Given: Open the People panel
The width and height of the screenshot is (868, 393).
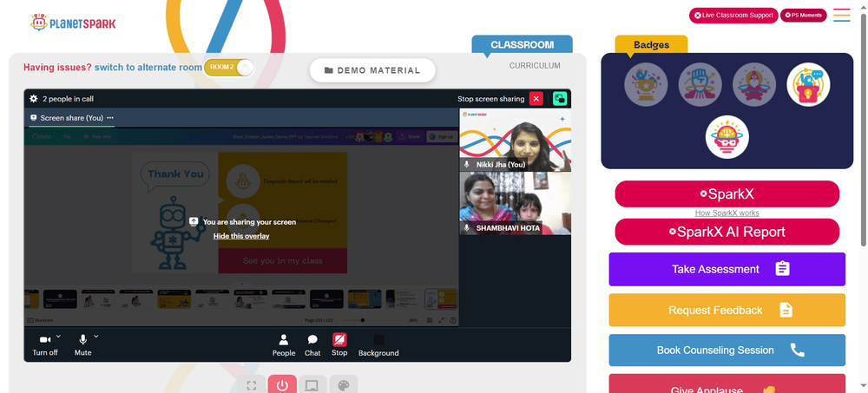Looking at the screenshot, I should tap(284, 344).
